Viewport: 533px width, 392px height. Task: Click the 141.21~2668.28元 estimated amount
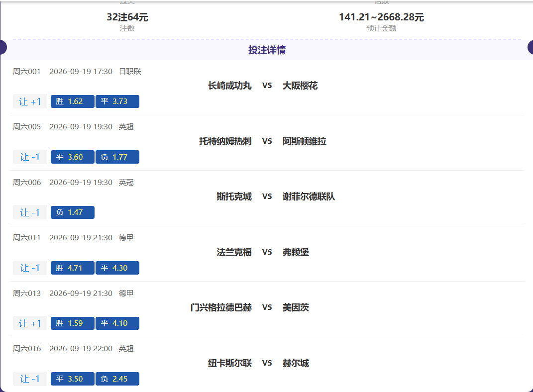coord(381,17)
